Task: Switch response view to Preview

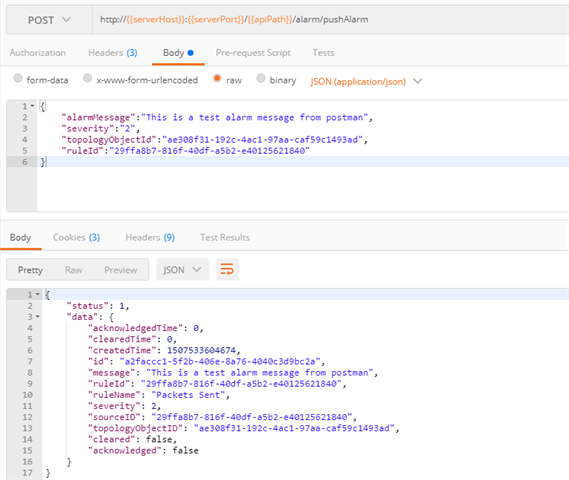Action: 121,270
